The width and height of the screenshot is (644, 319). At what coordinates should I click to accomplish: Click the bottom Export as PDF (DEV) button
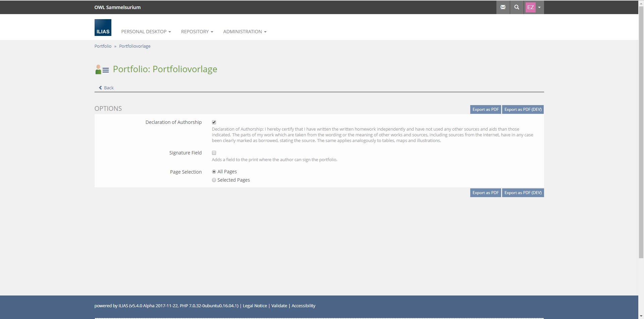(x=523, y=193)
